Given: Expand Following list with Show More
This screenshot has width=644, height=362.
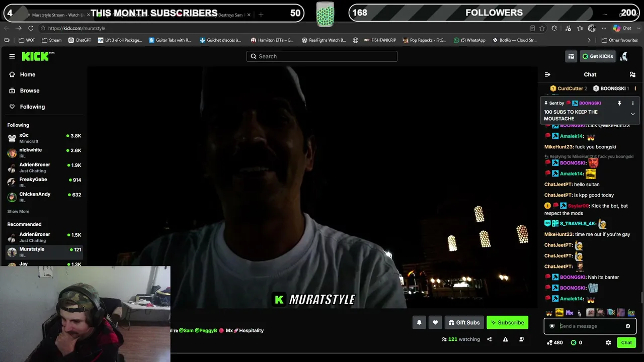Looking at the screenshot, I should coord(18,211).
